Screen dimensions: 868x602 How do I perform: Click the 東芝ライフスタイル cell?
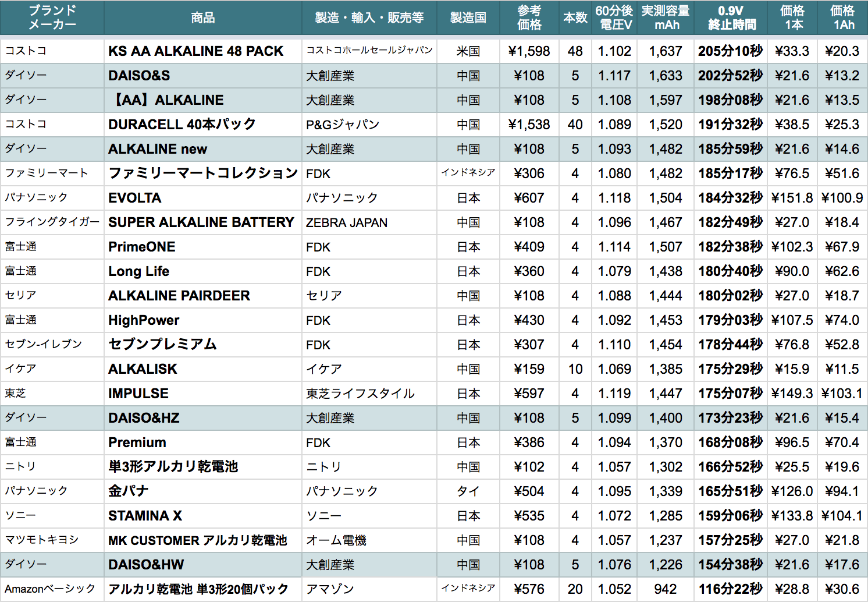point(369,394)
